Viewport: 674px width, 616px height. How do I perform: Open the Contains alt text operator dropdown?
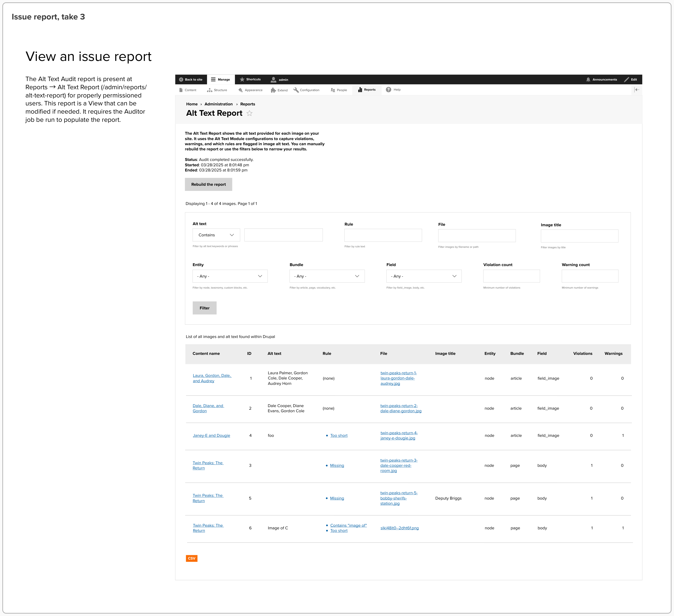coord(216,235)
